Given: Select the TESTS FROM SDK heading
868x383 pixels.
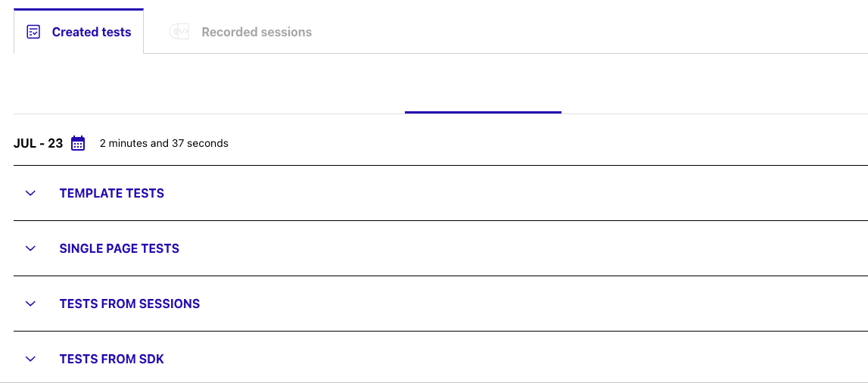Looking at the screenshot, I should pos(112,359).
